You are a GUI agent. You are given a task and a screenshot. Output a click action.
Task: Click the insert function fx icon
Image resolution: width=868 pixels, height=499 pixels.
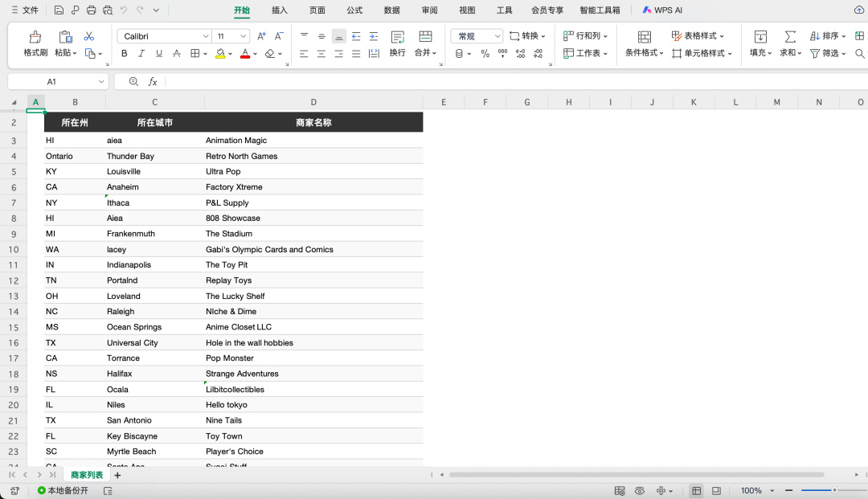(152, 81)
